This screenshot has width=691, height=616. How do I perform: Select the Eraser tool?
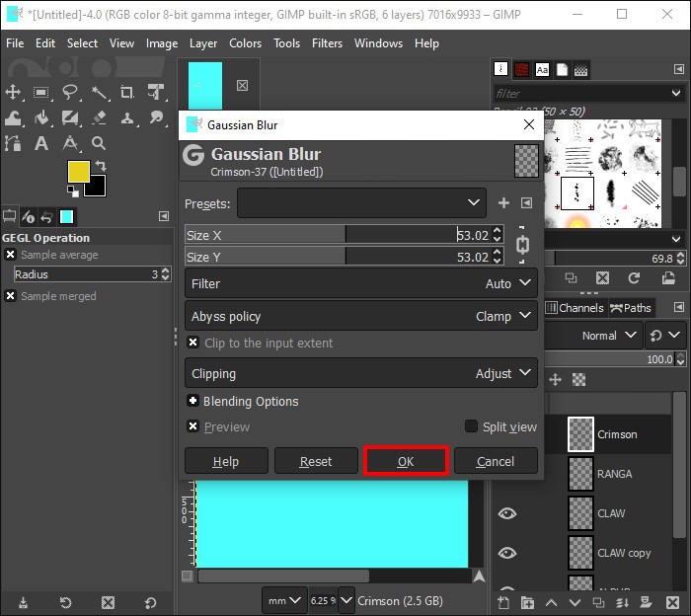pos(99,118)
